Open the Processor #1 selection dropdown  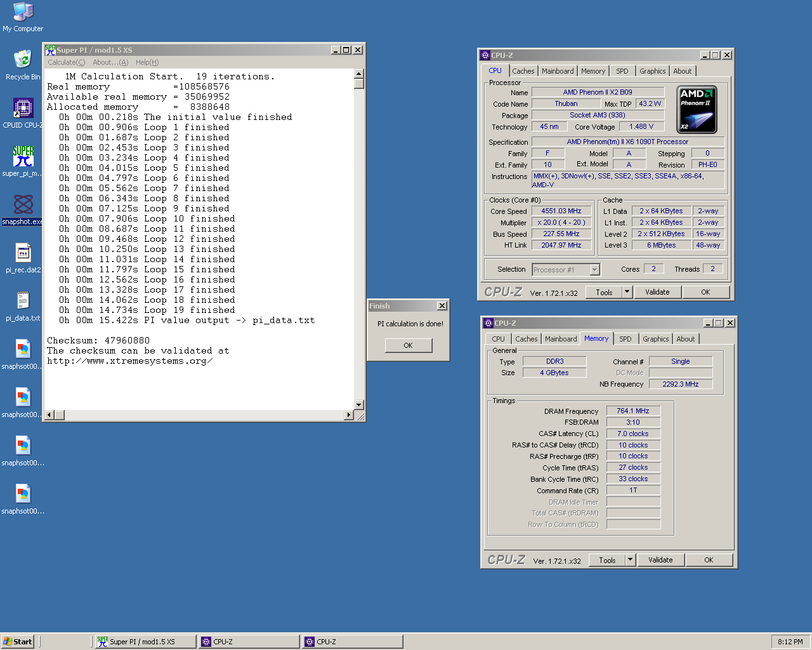[x=594, y=270]
